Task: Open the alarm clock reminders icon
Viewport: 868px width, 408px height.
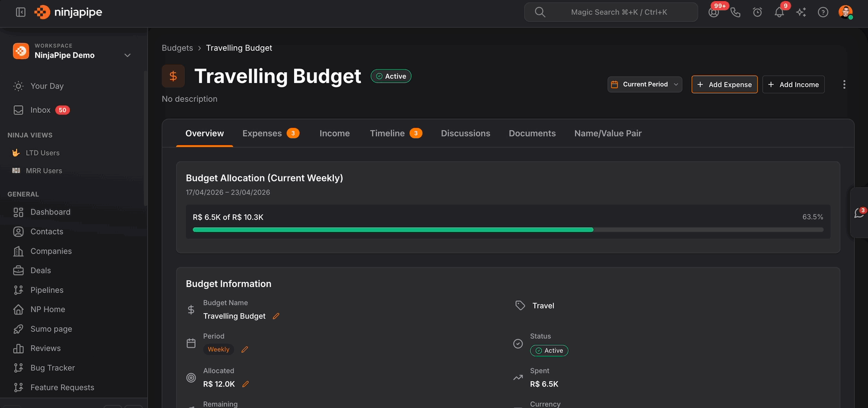Action: pyautogui.click(x=757, y=12)
